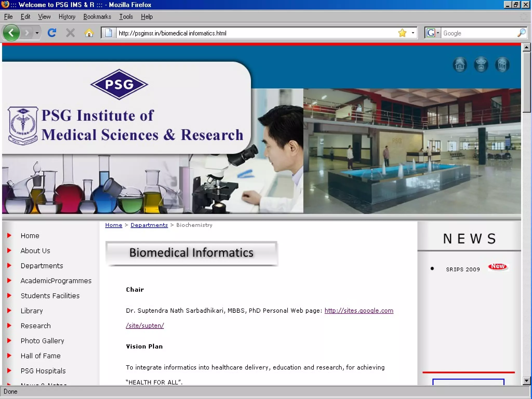Open the back/forward history dropdown arrow
Viewport: 532px width, 399px height.
[x=37, y=33]
